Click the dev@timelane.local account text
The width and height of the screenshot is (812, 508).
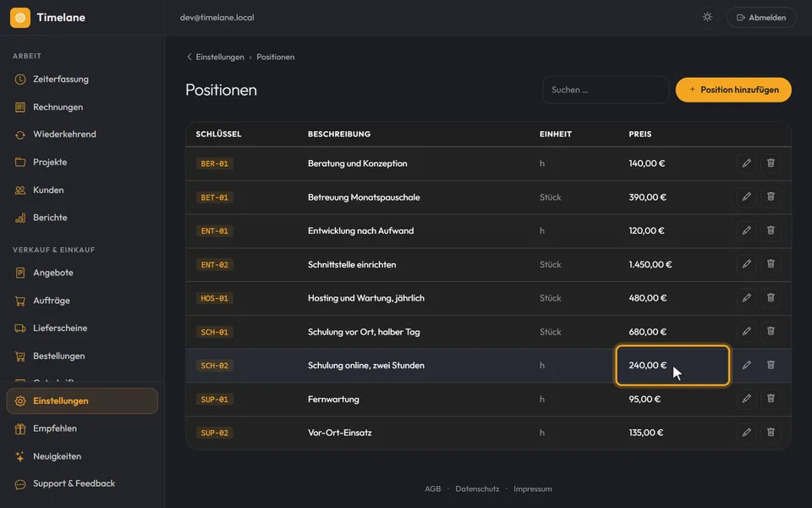tap(217, 18)
